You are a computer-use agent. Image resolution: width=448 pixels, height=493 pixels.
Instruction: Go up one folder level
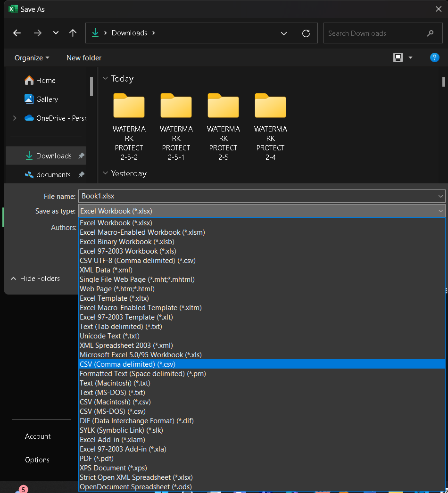[73, 33]
